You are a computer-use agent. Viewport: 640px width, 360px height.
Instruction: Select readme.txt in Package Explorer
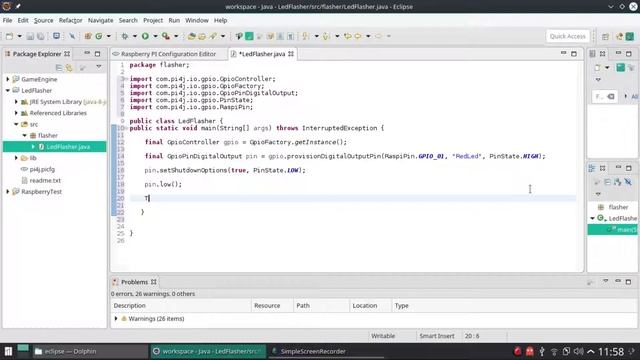(45, 180)
